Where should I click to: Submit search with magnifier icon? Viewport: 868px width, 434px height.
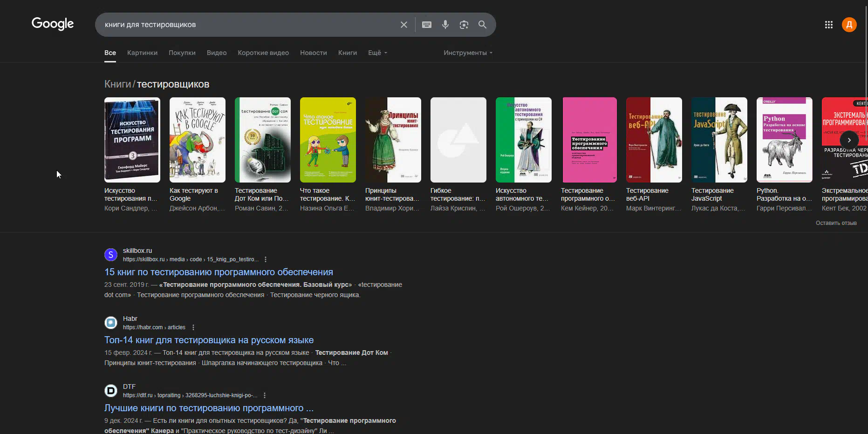(x=483, y=25)
